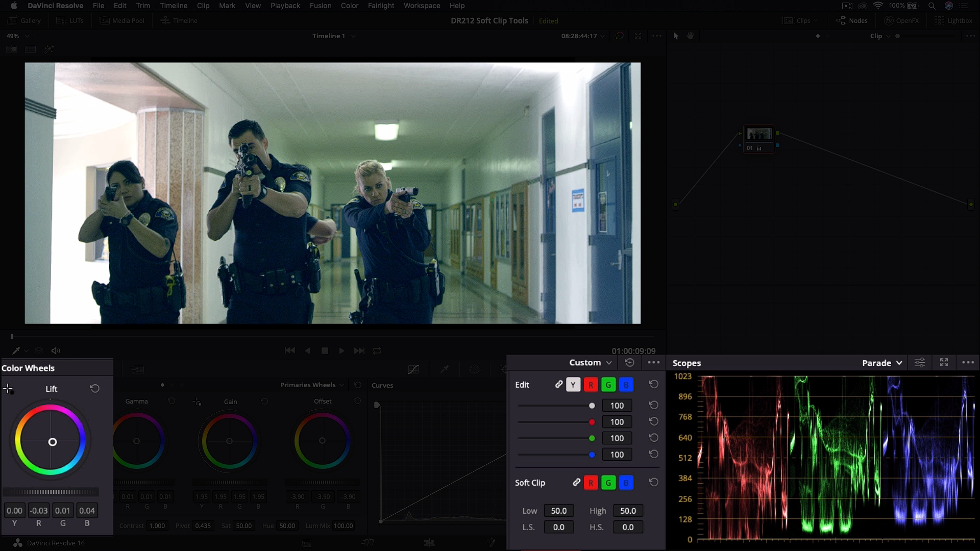Toggle Edit channel link
The height and width of the screenshot is (551, 980).
559,384
